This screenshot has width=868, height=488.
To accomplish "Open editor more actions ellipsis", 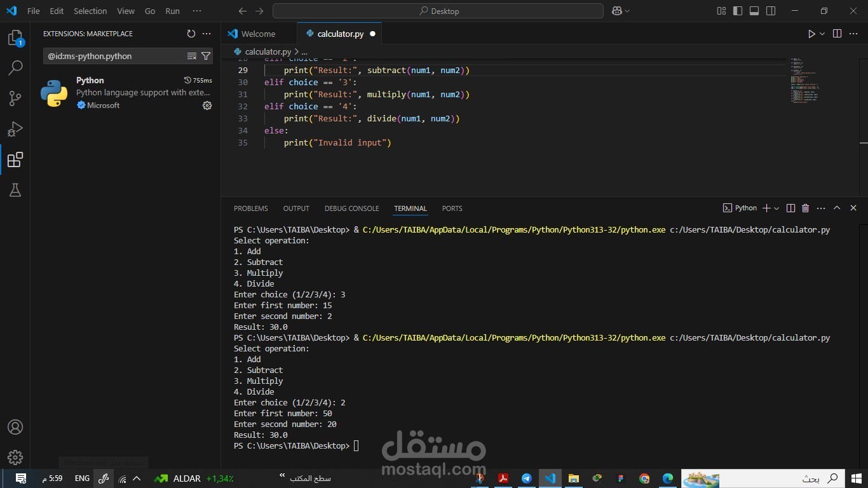I will click(x=853, y=34).
